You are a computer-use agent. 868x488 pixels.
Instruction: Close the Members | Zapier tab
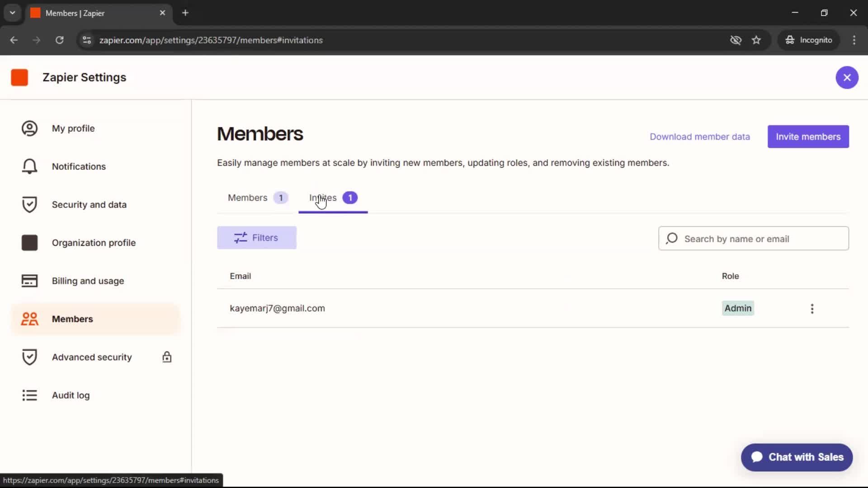click(x=162, y=13)
